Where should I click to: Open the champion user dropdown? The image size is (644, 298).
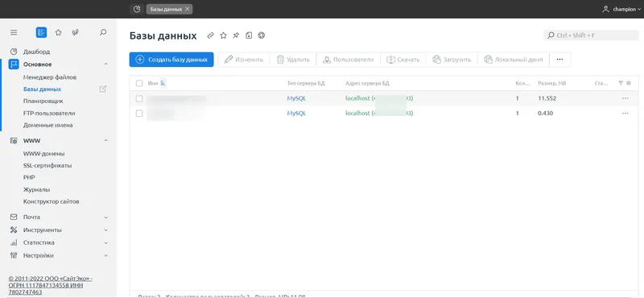click(621, 10)
